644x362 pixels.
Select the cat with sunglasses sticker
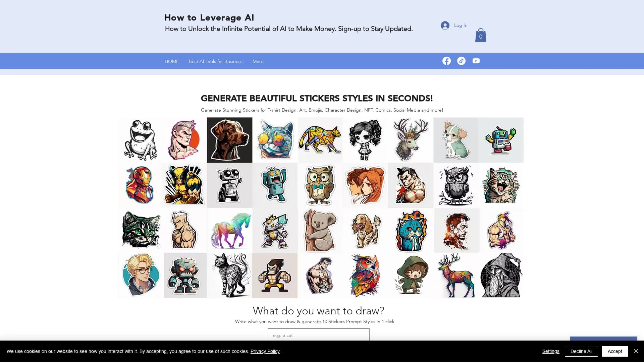coord(275,140)
